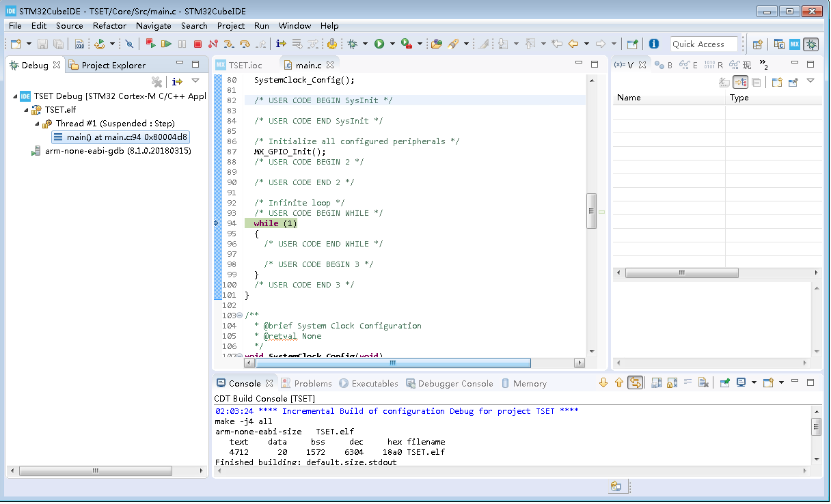831x504 pixels.
Task: Switch to the Project Explorer tab
Action: [107, 65]
